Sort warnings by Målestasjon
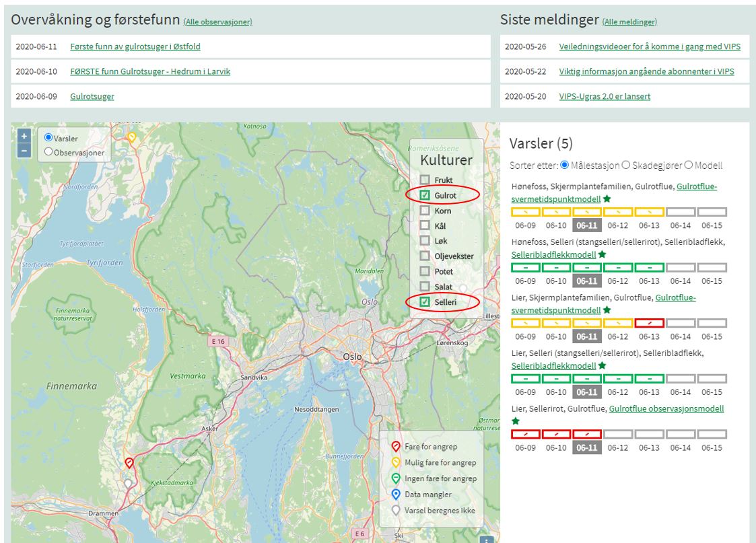This screenshot has width=756, height=543. [x=565, y=165]
